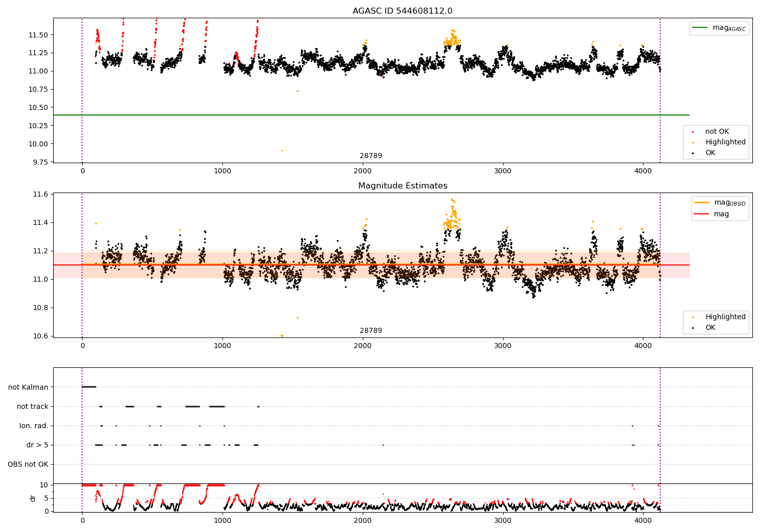Image resolution: width=760 pixels, height=532 pixels.
Task: Click the middle plot's 'OK' legend entry
Action: click(710, 328)
